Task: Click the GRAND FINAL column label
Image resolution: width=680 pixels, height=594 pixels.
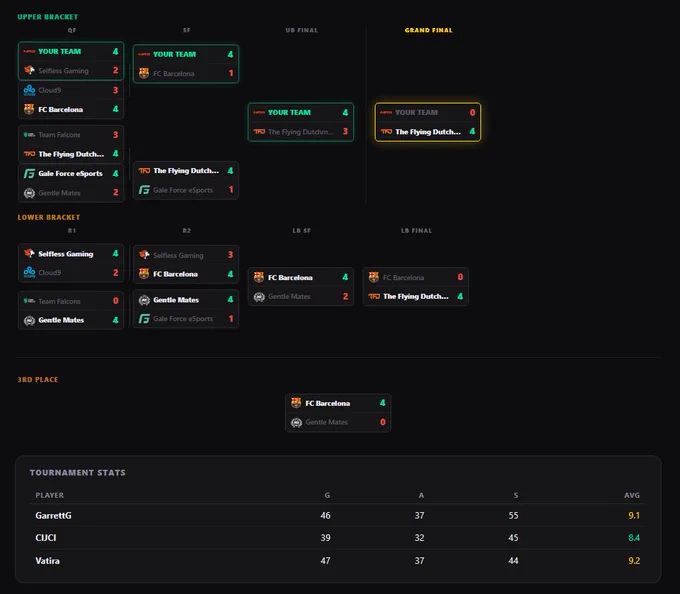Action: (428, 30)
